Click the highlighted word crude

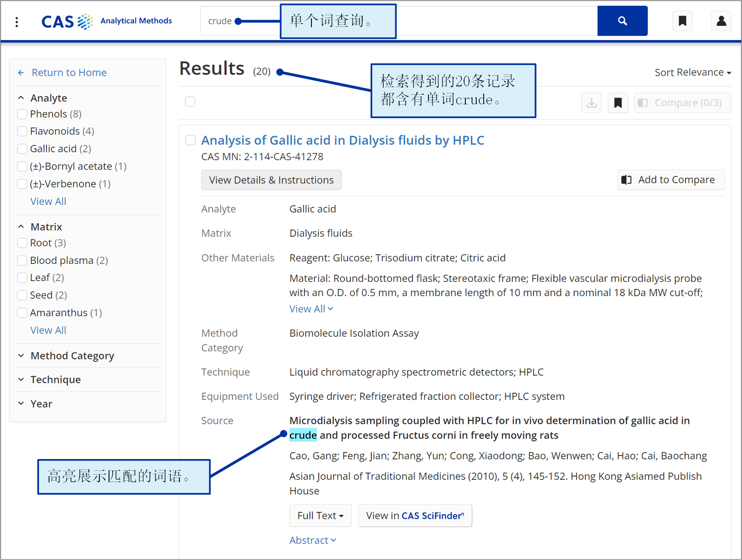303,435
